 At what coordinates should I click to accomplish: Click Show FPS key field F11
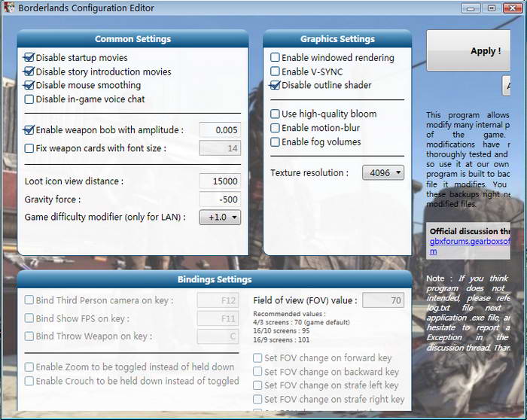(x=218, y=318)
